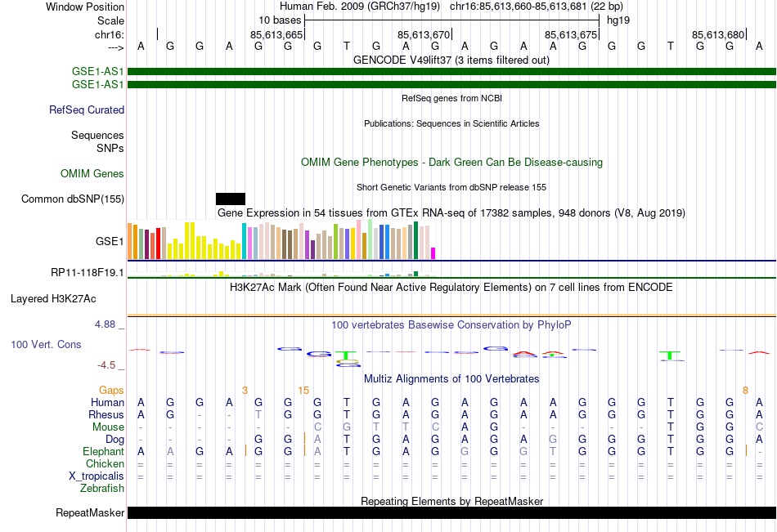Select the Mouse alignment row label
This screenshot has width=777, height=532.
[x=109, y=427]
